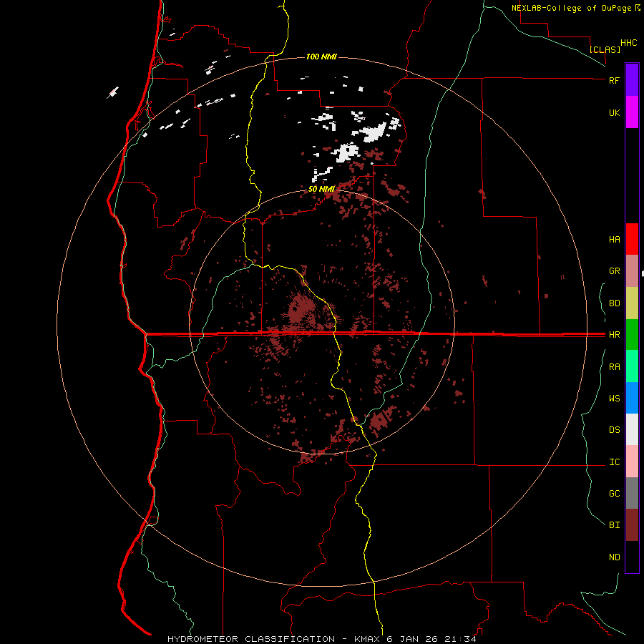Click the [CLAS] label
Viewport: 644px width, 644px height.
[x=605, y=49]
